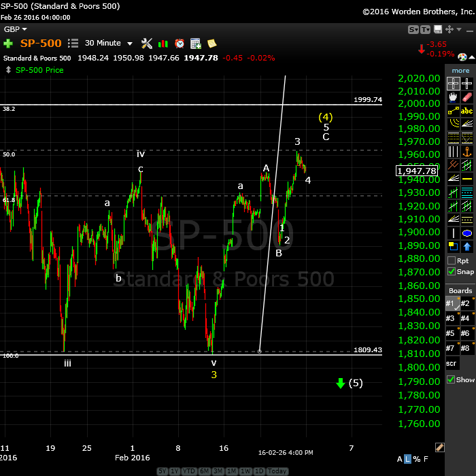
Task: Select the vertical white lines tool
Action: point(453,151)
